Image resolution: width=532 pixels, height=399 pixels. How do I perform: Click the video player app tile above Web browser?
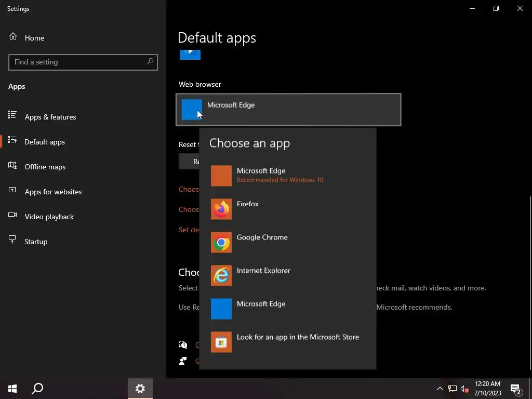coord(190,55)
